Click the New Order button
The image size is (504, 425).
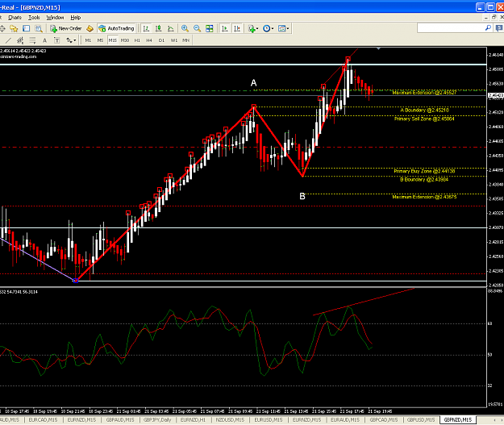point(66,28)
